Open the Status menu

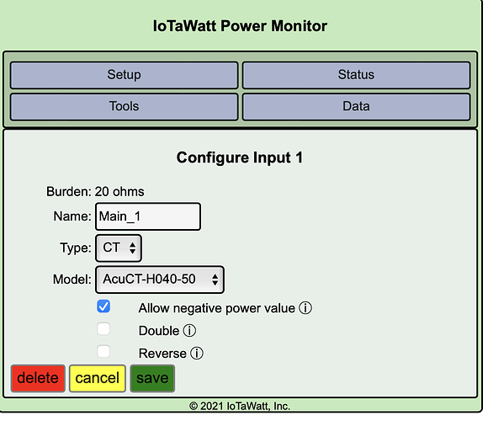click(x=356, y=75)
